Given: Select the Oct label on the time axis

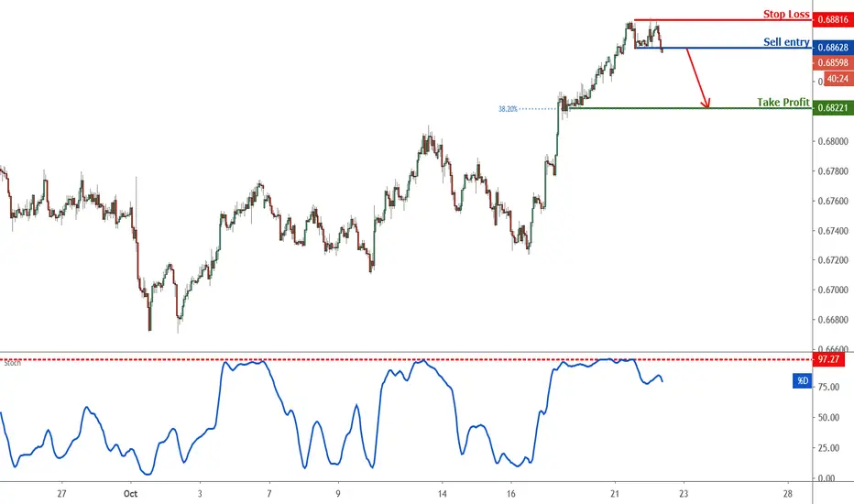Looking at the screenshot, I should click(x=130, y=494).
